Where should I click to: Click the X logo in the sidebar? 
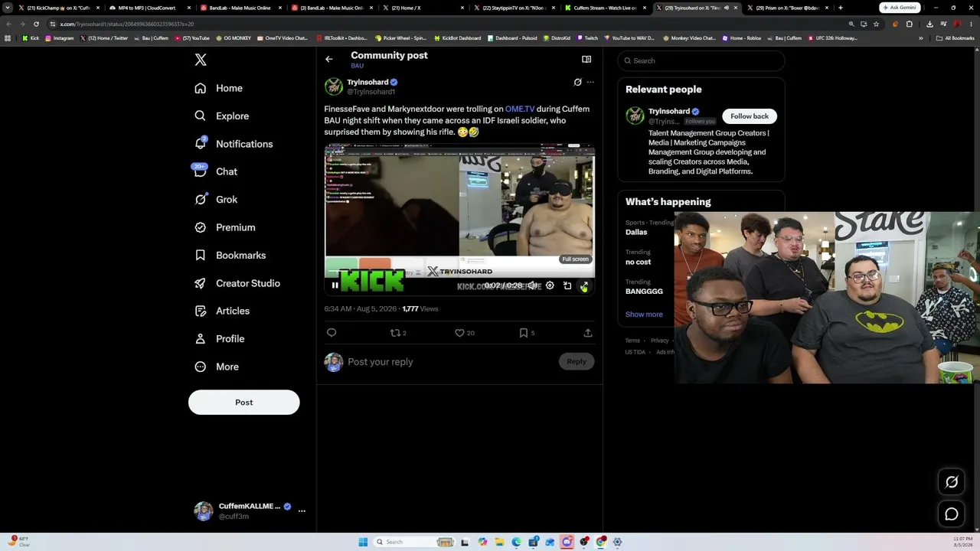click(x=201, y=60)
